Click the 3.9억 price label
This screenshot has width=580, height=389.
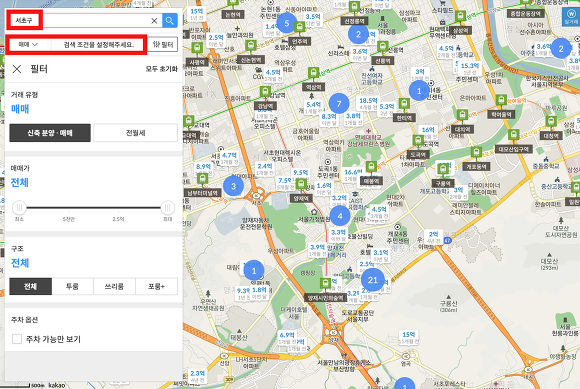click(x=317, y=250)
